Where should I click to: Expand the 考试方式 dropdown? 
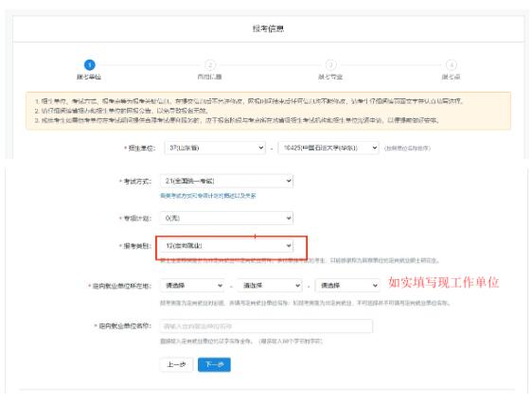[x=226, y=181]
